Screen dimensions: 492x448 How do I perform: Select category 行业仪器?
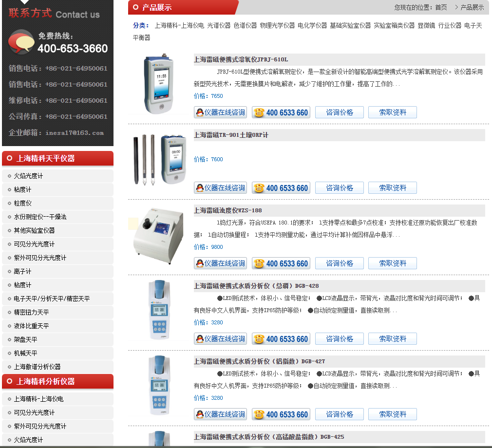450,25
